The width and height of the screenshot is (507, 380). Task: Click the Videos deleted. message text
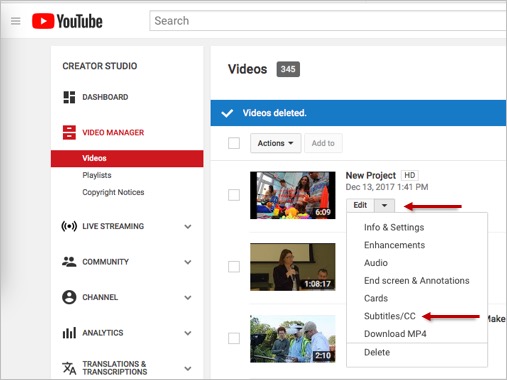pos(274,113)
